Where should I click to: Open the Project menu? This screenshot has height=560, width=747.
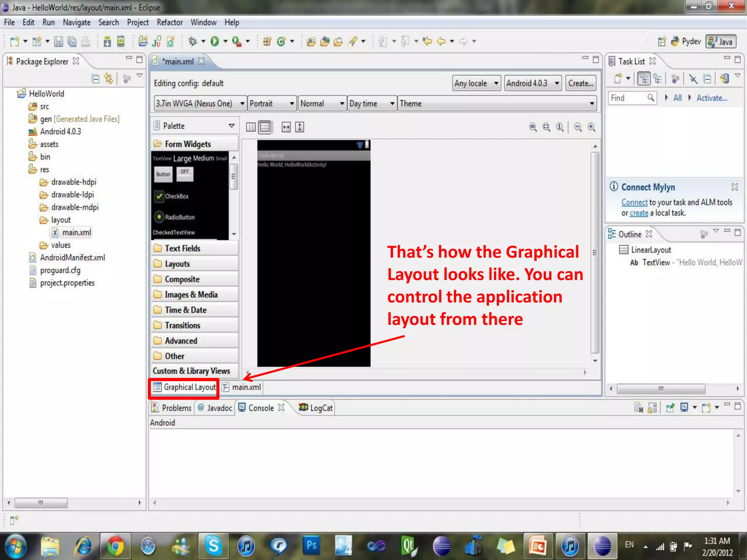[138, 22]
